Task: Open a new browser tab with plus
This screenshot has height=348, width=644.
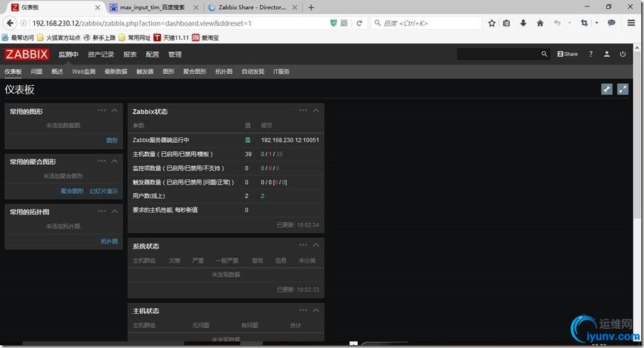Action: click(311, 7)
